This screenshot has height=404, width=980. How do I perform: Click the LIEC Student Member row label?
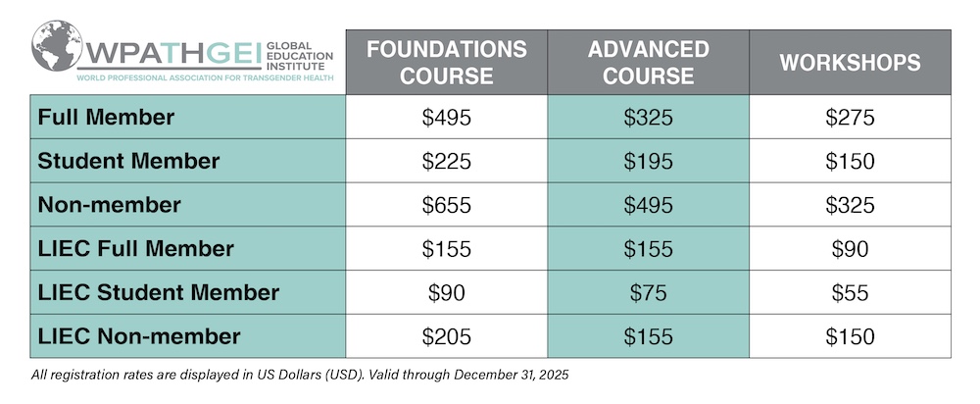click(x=158, y=292)
